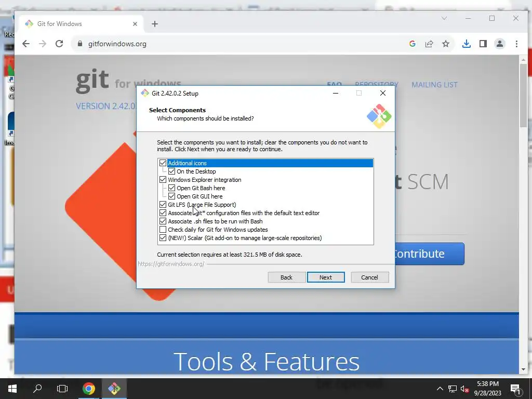Click the Next button in Git Setup
The image size is (532, 399).
[326, 277]
